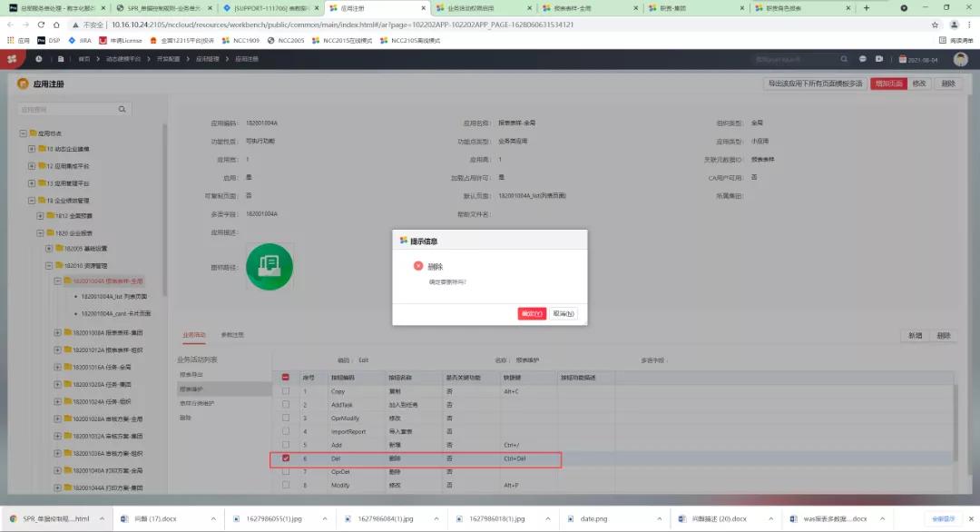Image resolution: width=980 pixels, height=532 pixels.
Task: Click the video help icon in the top bar
Action: [x=879, y=58]
